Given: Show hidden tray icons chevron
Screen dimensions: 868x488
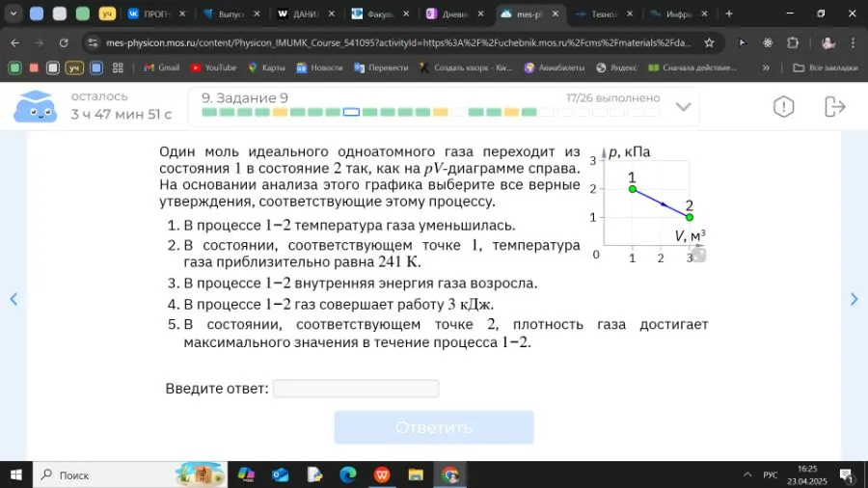Looking at the screenshot, I should pos(747,474).
